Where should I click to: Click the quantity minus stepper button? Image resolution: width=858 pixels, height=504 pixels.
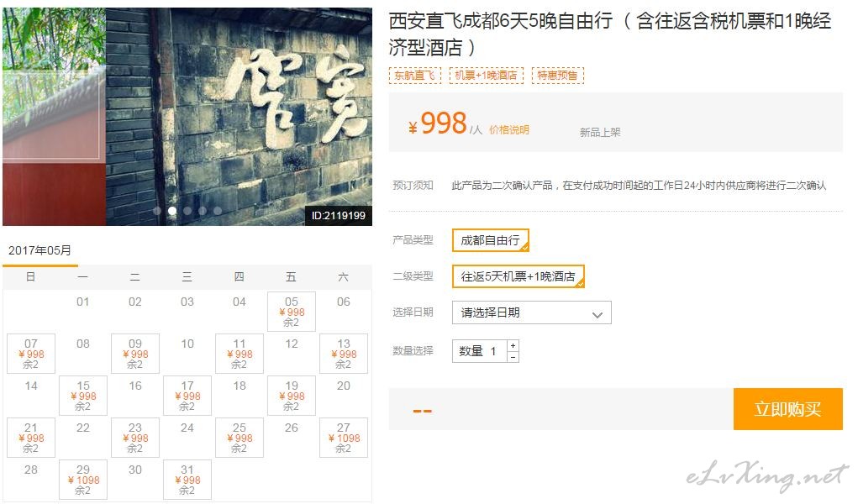click(x=513, y=357)
